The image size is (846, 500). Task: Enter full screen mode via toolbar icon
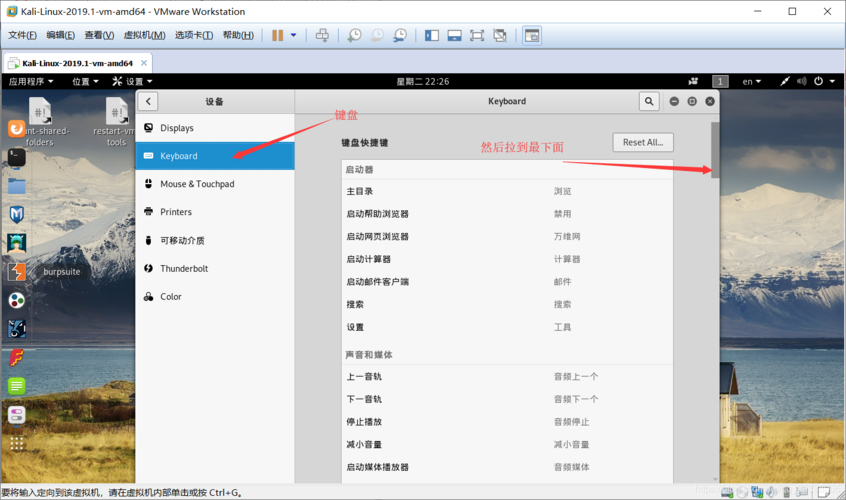477,36
